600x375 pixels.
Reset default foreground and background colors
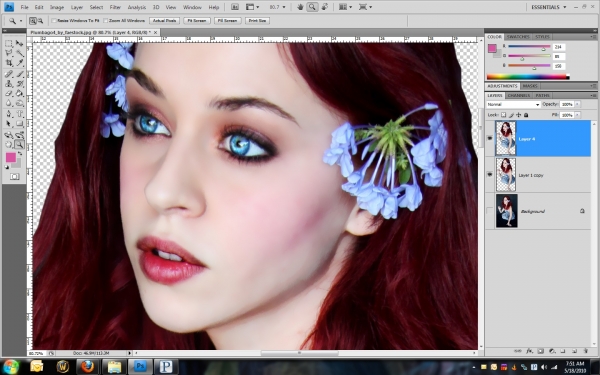point(7,167)
